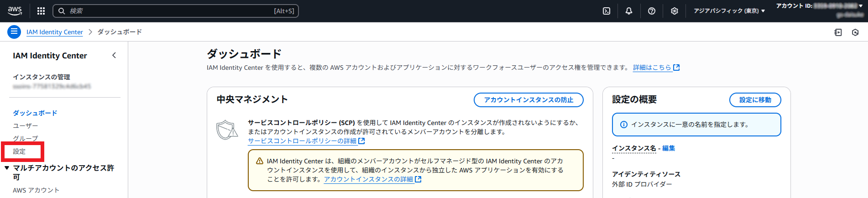This screenshot has height=198, width=868.
Task: Click the warning triangle icon in alert box
Action: tap(260, 161)
